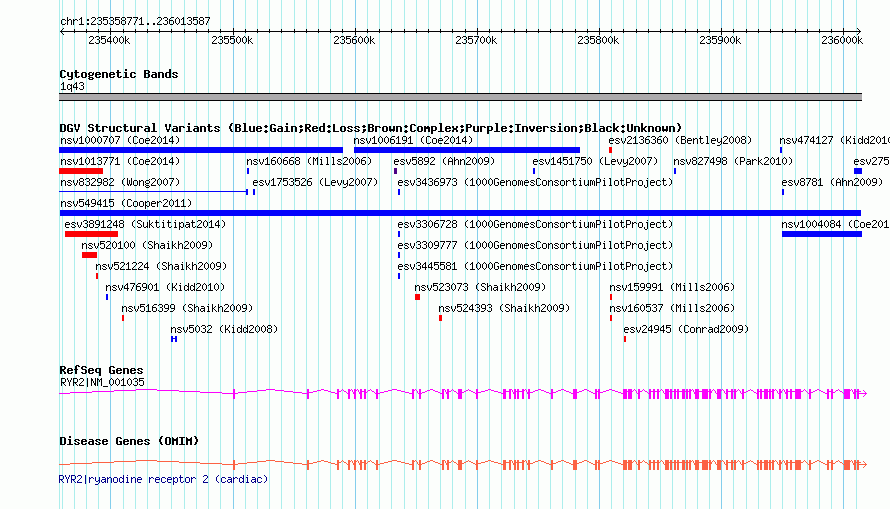Click esv3891248 (Suktitipat2014) label
Screen dimensions: 890x509
(145, 224)
